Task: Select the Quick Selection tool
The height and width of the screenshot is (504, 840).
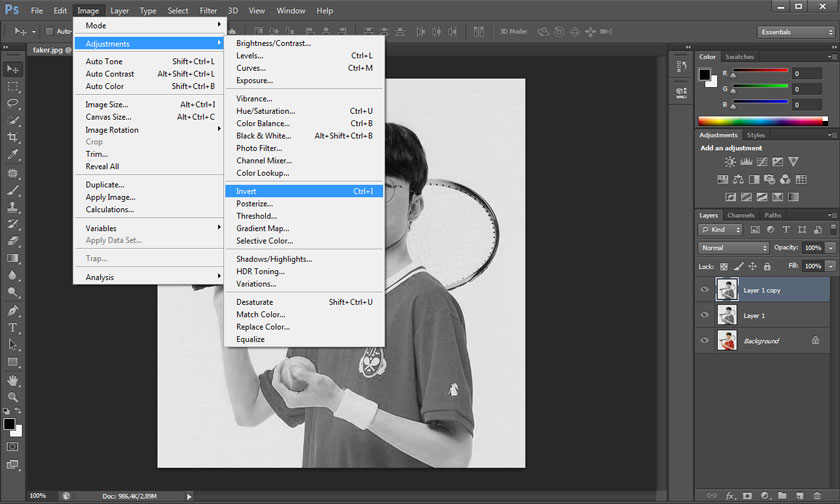Action: [12, 121]
